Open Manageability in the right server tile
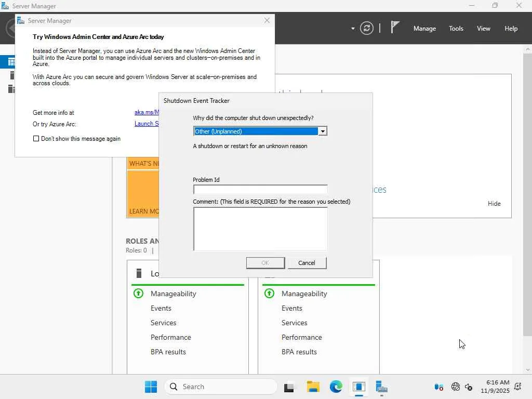This screenshot has height=399, width=532. [304, 294]
